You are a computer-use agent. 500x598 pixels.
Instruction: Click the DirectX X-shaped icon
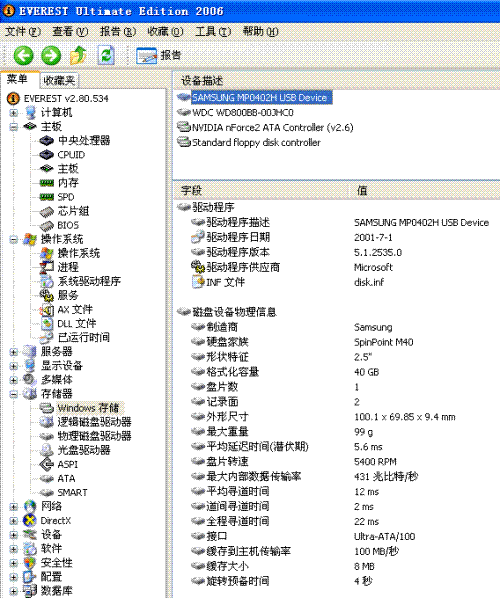pyautogui.click(x=30, y=521)
